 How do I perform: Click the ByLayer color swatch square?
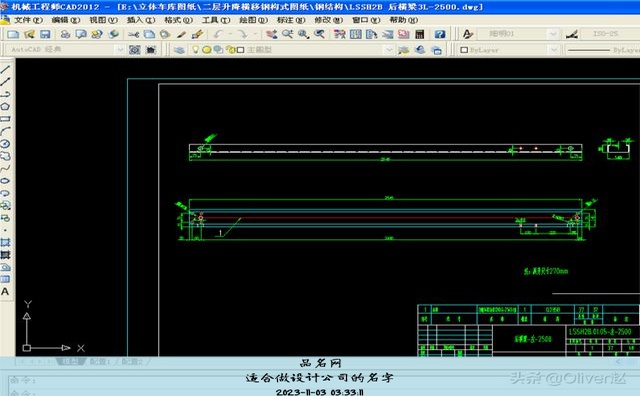[x=464, y=50]
